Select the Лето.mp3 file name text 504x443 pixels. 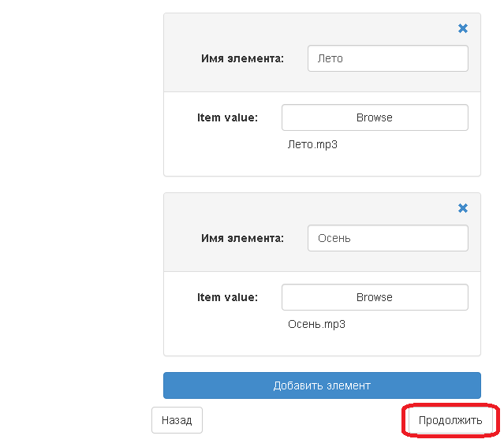312,144
